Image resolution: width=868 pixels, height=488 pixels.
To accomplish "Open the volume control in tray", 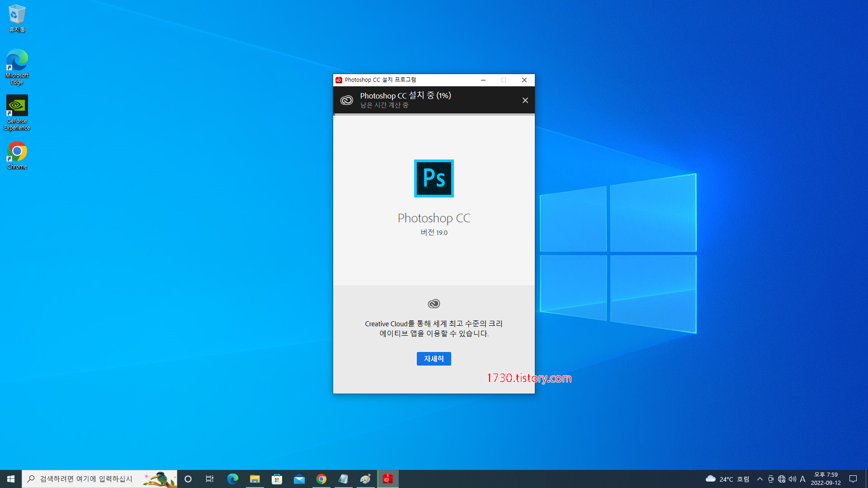I will [x=792, y=479].
